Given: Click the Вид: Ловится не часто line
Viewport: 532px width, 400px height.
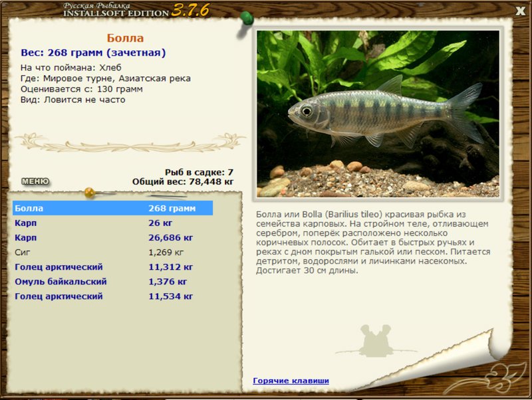Looking at the screenshot, I should tap(73, 100).
